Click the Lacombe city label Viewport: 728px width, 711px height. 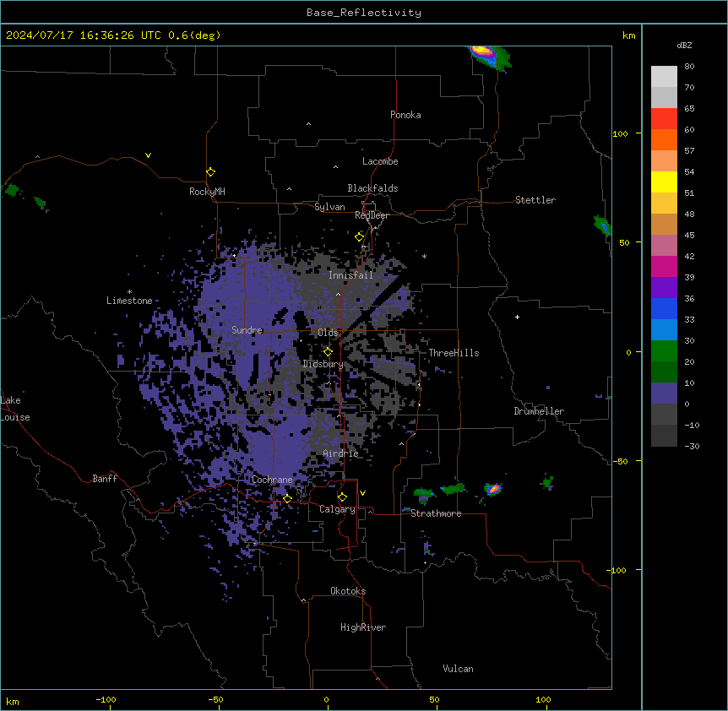[x=380, y=161]
